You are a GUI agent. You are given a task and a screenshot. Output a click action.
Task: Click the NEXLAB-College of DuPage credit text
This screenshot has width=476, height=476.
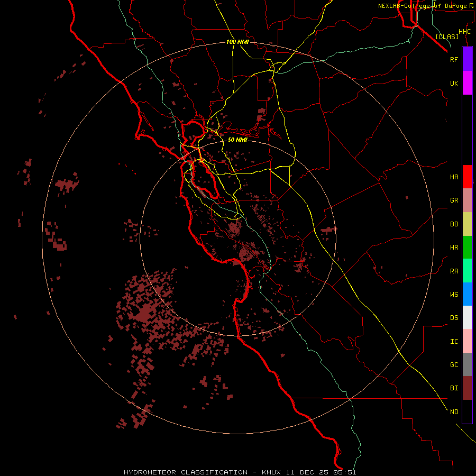pos(425,6)
